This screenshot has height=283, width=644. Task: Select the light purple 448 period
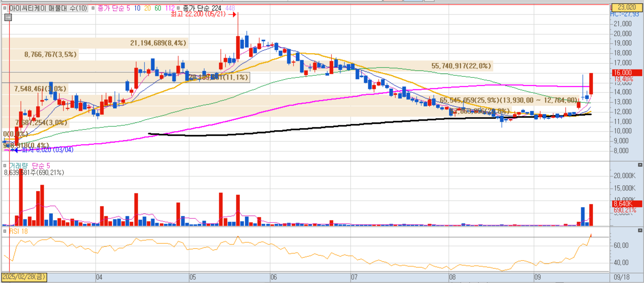pos(230,8)
